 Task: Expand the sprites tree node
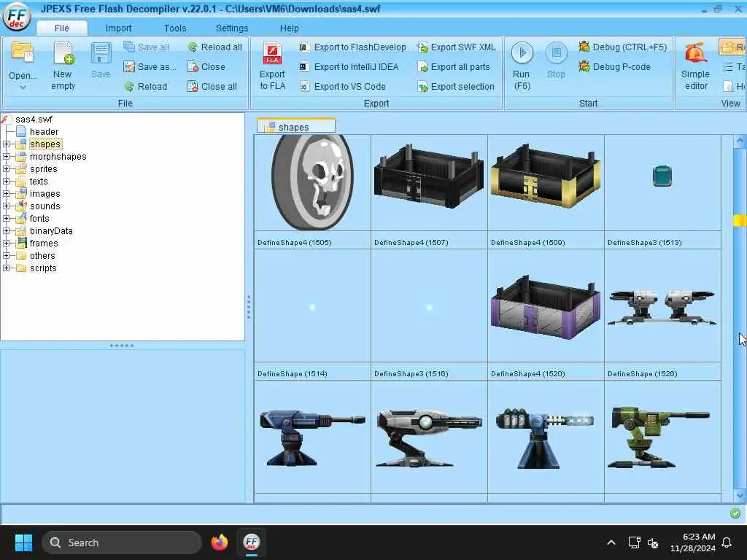[6, 168]
